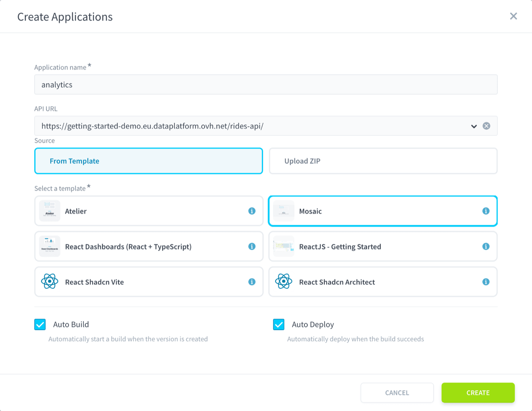532x411 pixels.
Task: Select the Mosaic template name
Action: 310,211
